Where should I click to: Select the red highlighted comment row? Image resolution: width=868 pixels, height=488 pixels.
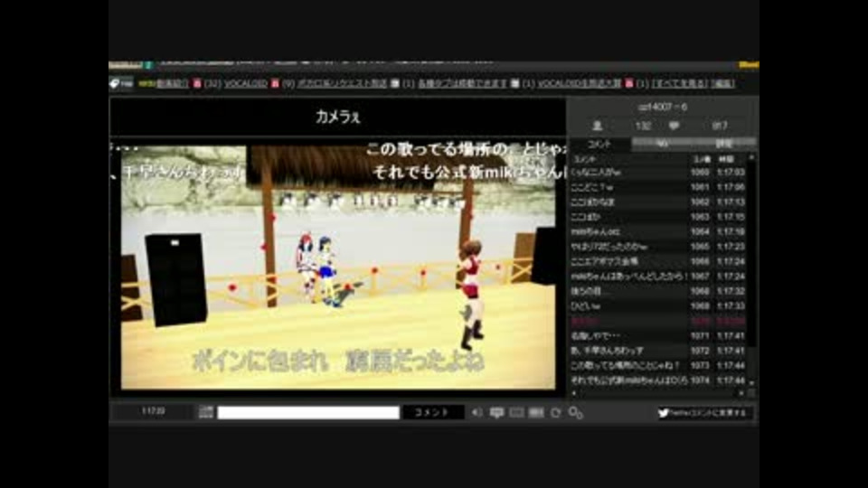click(x=658, y=321)
